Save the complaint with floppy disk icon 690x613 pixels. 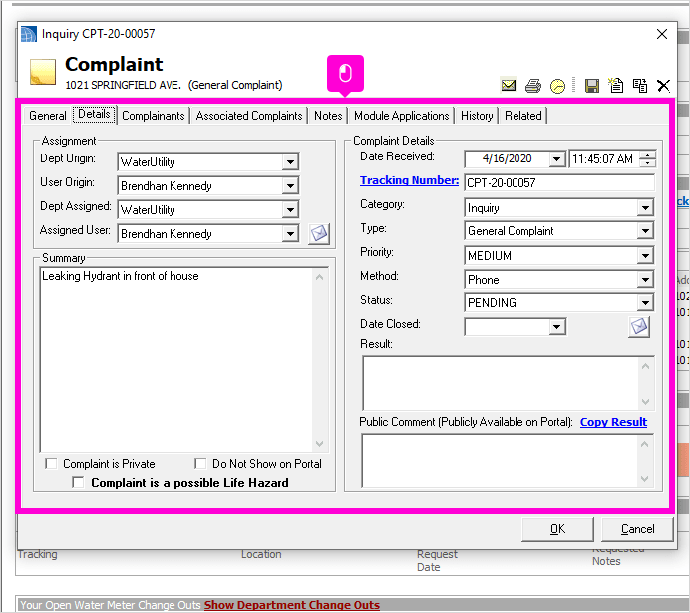tap(592, 85)
